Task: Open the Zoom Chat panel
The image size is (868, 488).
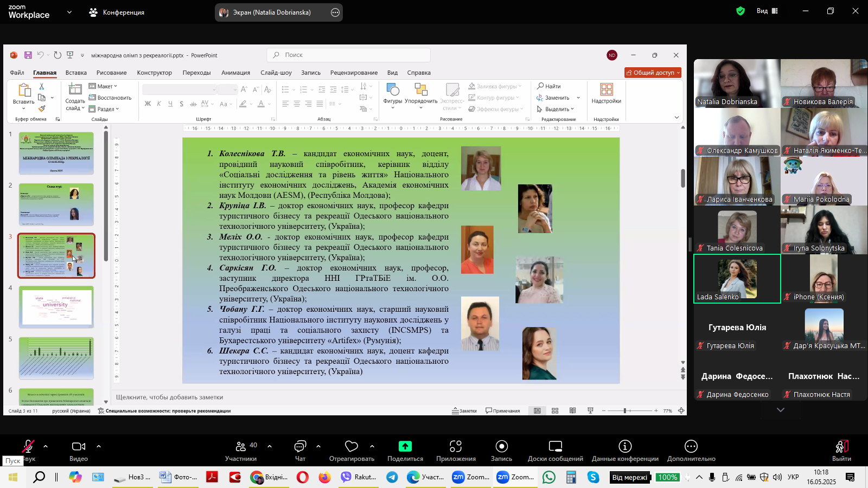Action: click(300, 450)
